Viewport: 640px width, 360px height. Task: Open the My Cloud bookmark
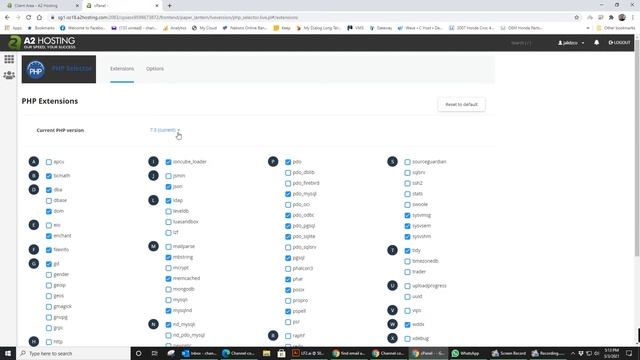click(x=204, y=28)
